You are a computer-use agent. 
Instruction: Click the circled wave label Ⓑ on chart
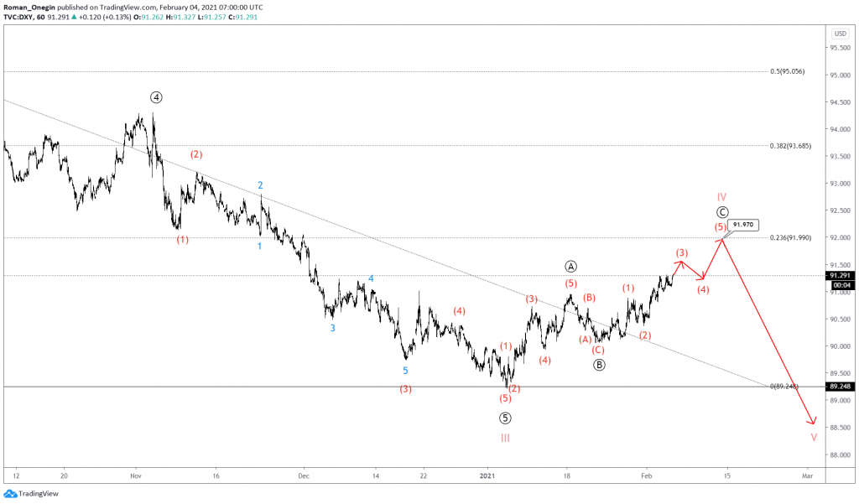click(x=599, y=364)
